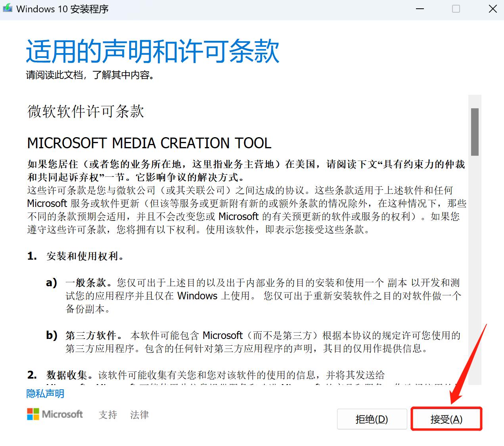The image size is (504, 446).
Task: Minimize the Windows 10 setup window
Action: [420, 8]
